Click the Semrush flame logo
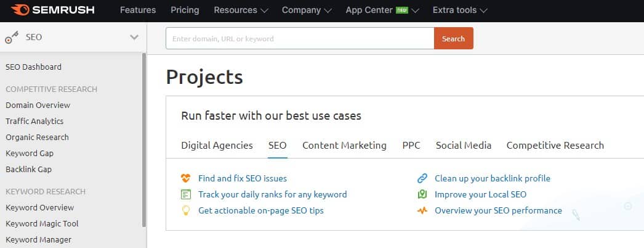644x248 pixels. [x=20, y=10]
